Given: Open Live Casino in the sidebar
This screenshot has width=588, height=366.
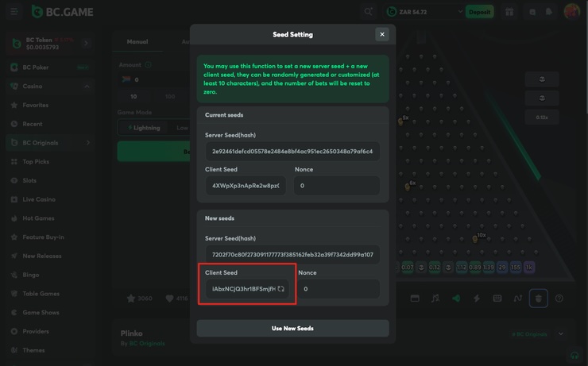Looking at the screenshot, I should 39,199.
